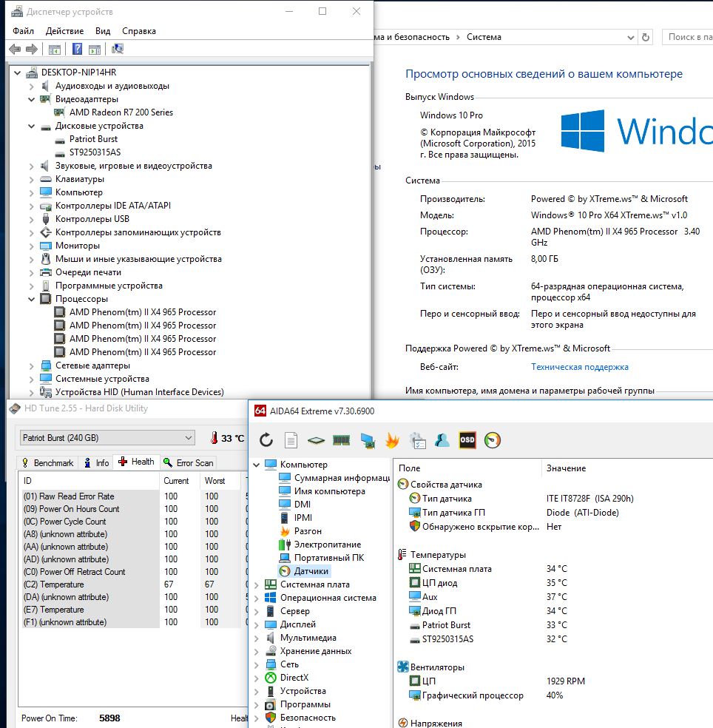Click scan for hardware changes icon
The image size is (713, 728).
tap(118, 50)
